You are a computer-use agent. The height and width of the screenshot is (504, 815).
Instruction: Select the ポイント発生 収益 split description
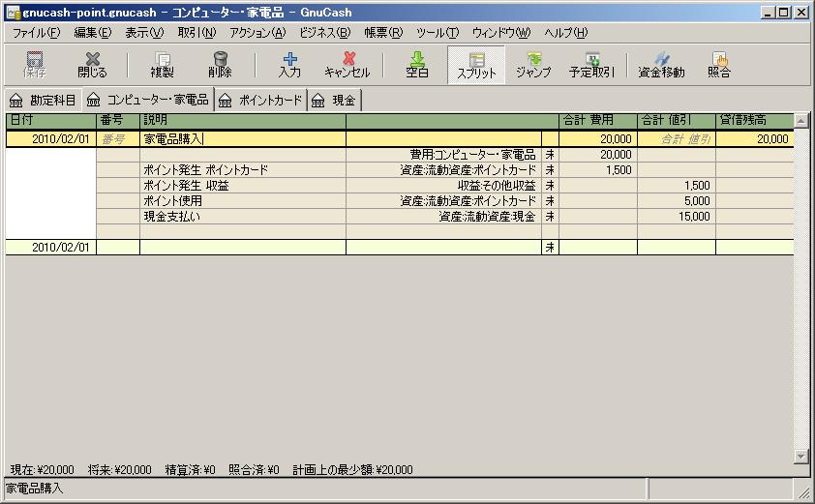[x=243, y=186]
